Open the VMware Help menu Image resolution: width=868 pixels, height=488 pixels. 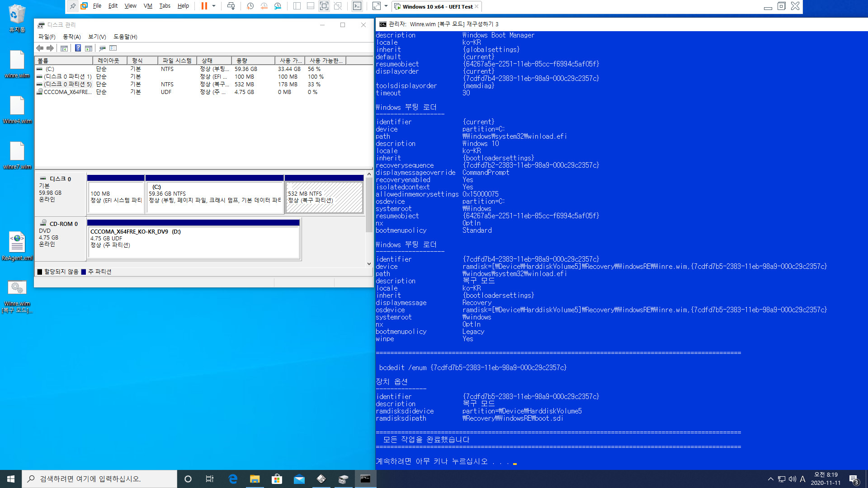coord(183,6)
